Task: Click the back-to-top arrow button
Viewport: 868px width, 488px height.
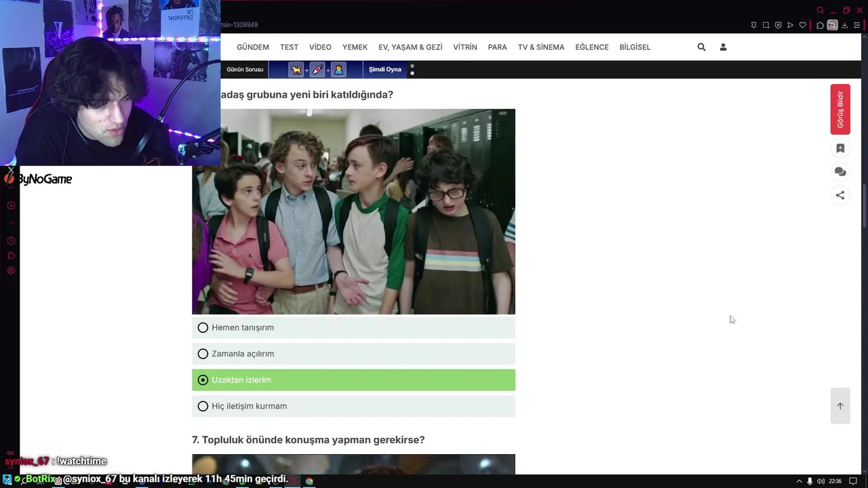Action: pos(840,406)
